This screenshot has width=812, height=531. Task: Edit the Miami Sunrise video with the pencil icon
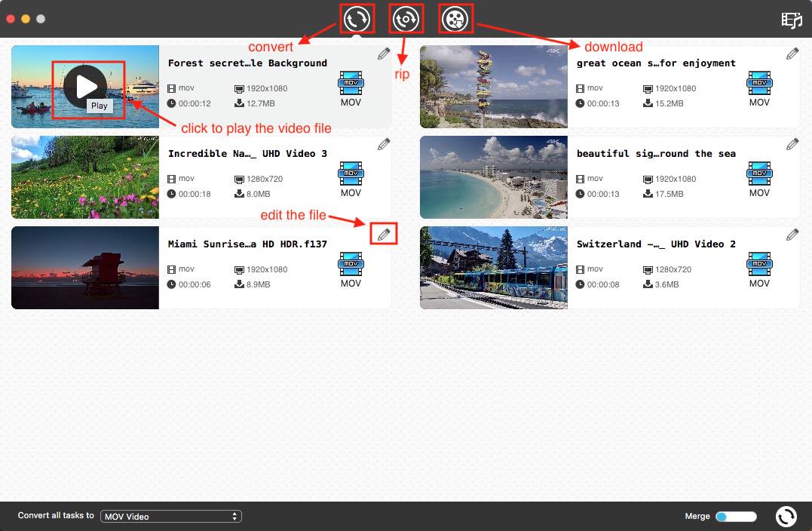(383, 234)
